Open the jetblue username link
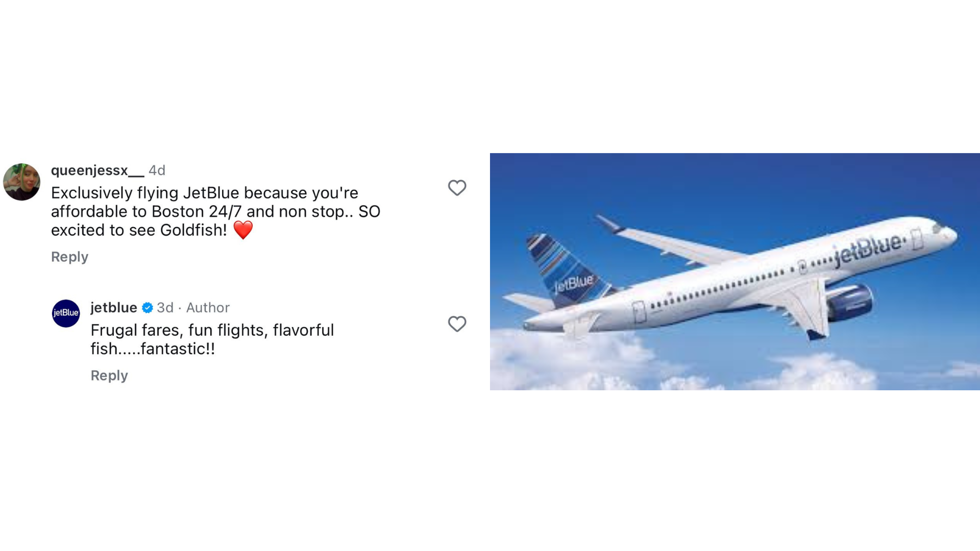 [114, 308]
